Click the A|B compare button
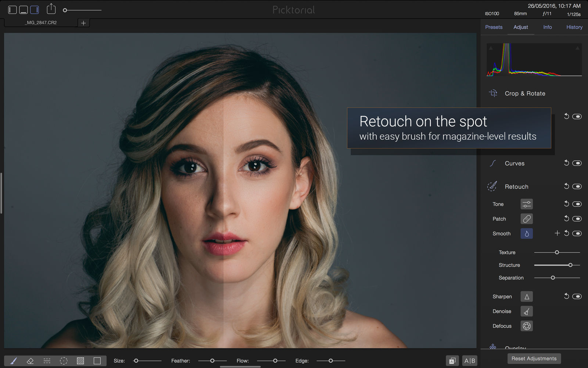Viewport: 588px width, 368px height. coord(470,361)
